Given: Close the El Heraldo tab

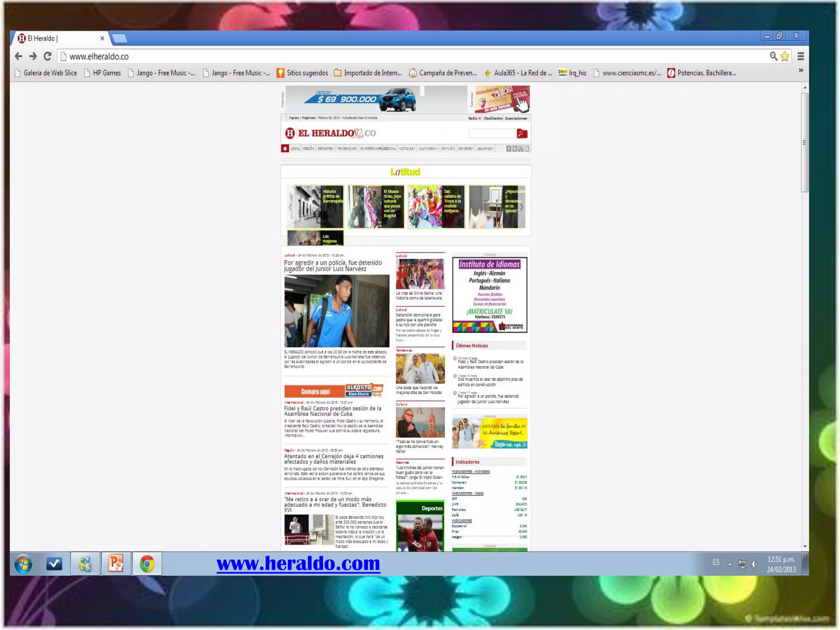Looking at the screenshot, I should pos(102,38).
